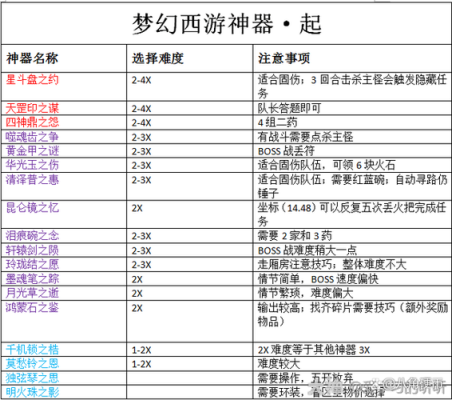This screenshot has height=400, width=452.
Task: Click '2-4X' in the 星斗盘之约 row
Action: pos(141,80)
